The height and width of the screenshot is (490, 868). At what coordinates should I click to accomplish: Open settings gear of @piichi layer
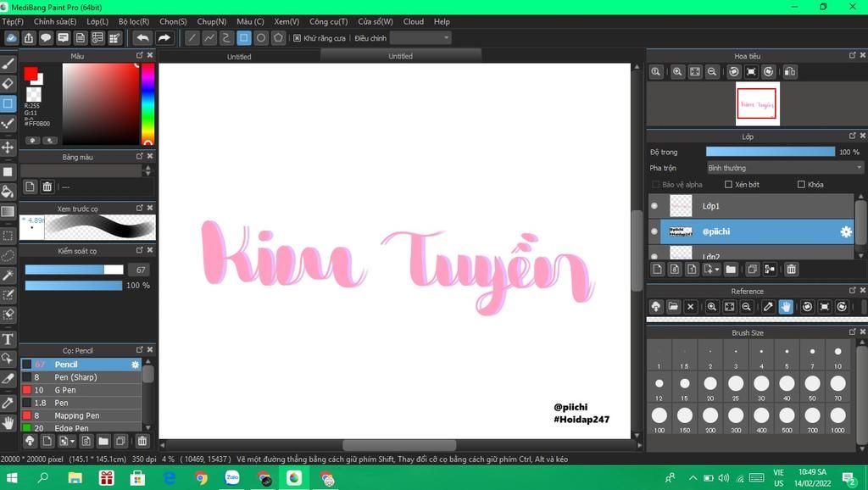click(x=846, y=231)
